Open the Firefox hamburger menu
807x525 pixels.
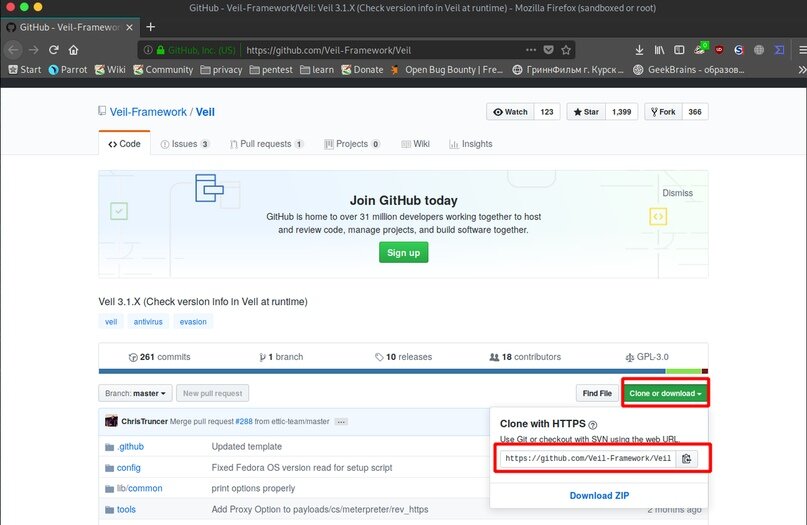(x=802, y=50)
